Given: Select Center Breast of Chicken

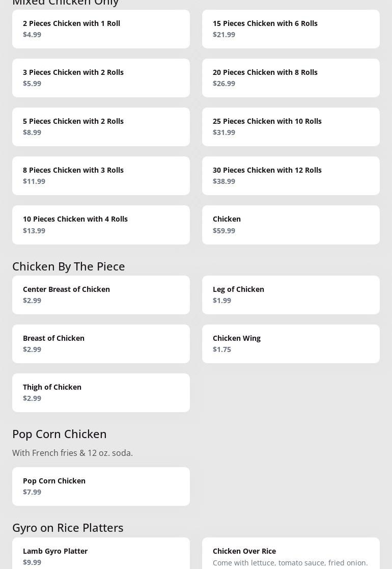Looking at the screenshot, I should click(101, 295).
